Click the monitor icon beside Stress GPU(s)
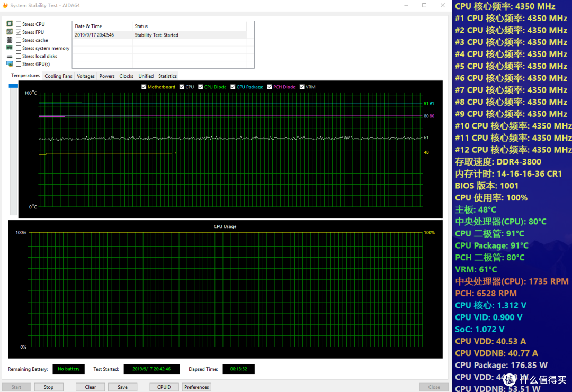 pos(10,64)
